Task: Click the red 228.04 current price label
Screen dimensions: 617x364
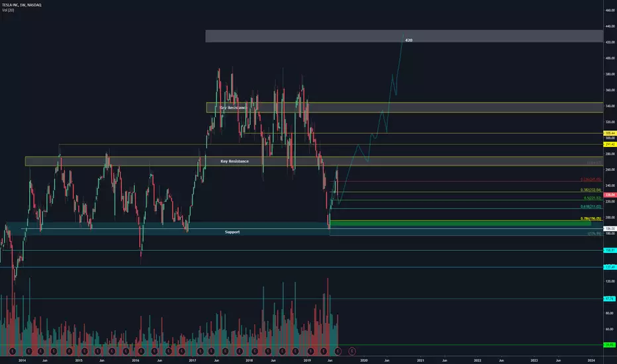Action: 610,195
